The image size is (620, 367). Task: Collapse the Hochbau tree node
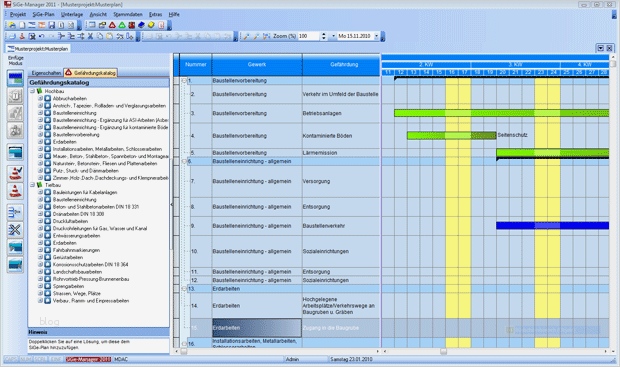tap(32, 91)
